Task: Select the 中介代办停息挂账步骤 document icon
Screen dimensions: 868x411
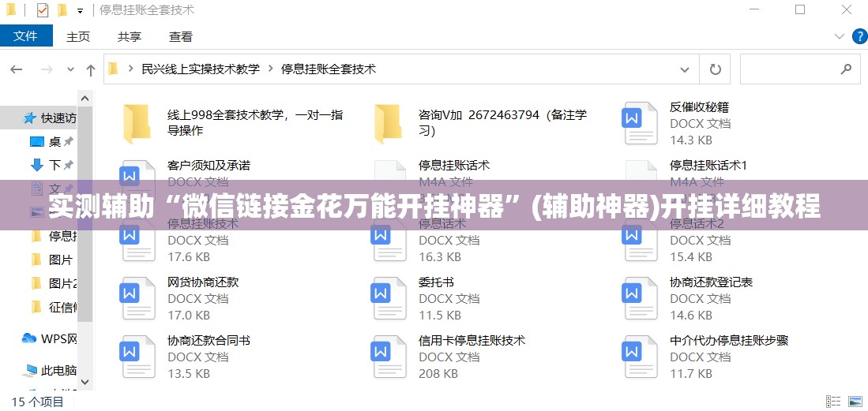Action: tap(640, 357)
